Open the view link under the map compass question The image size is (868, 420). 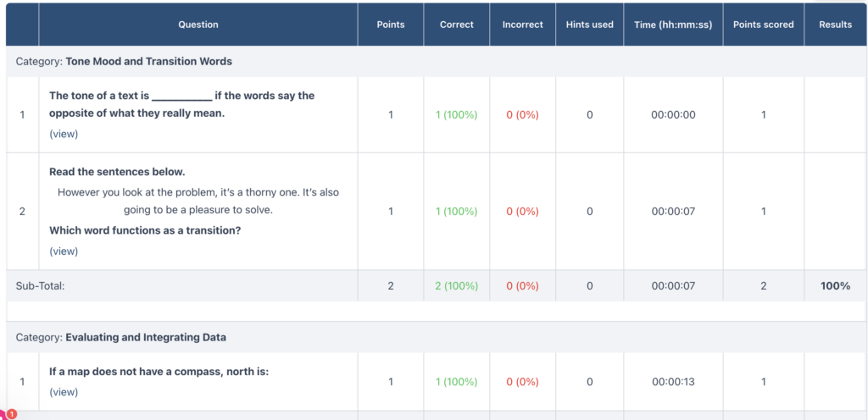(64, 392)
